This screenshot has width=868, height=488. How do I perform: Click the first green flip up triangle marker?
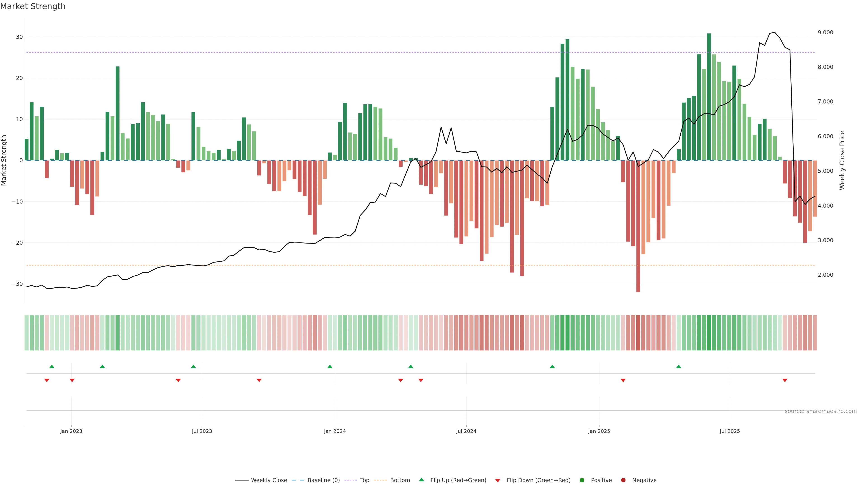(52, 366)
